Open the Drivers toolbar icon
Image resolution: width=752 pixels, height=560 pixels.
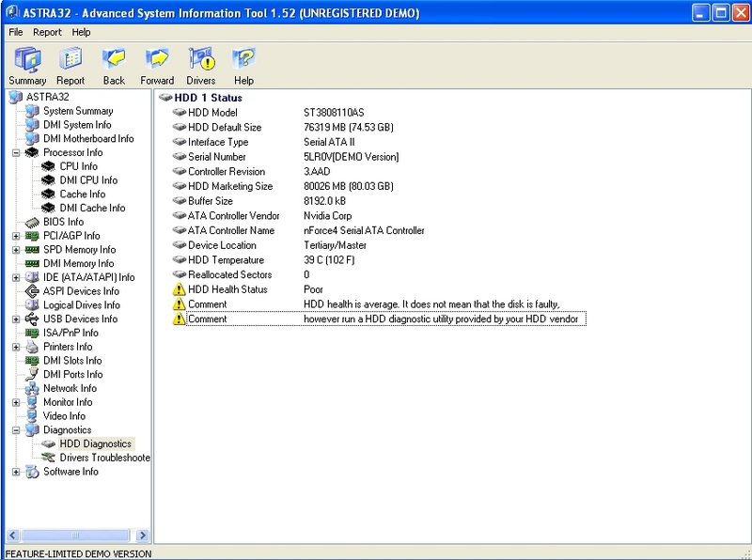201,60
